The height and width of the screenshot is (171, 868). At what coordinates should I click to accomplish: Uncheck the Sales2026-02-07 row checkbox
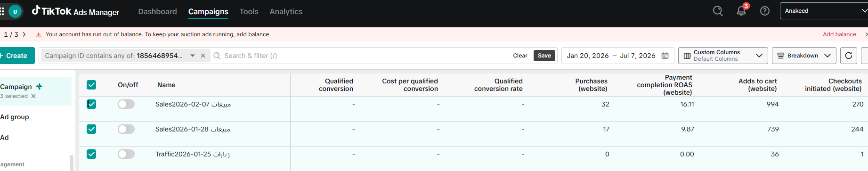click(x=91, y=104)
